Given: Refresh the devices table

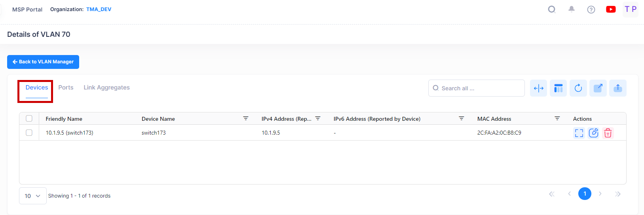Looking at the screenshot, I should 578,88.
